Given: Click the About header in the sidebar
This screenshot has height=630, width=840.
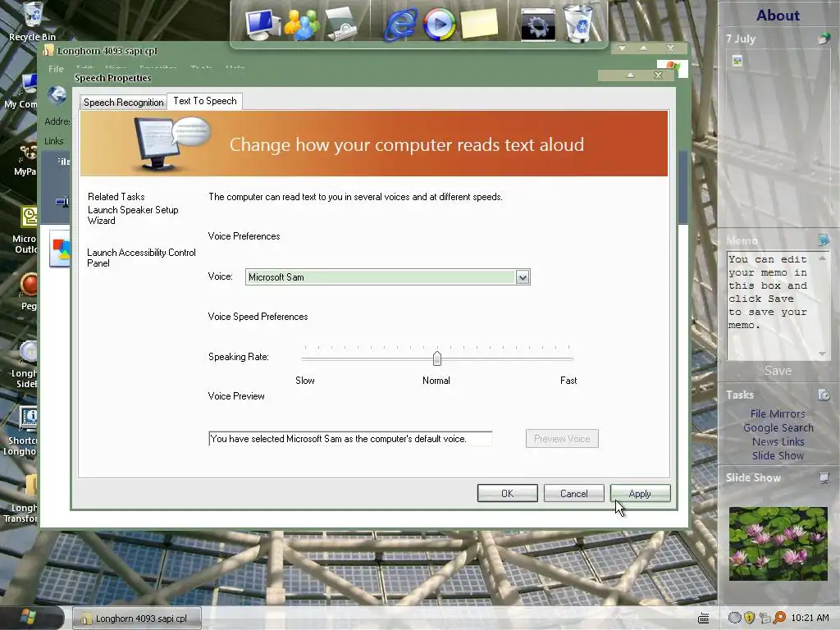Looking at the screenshot, I should click(778, 15).
